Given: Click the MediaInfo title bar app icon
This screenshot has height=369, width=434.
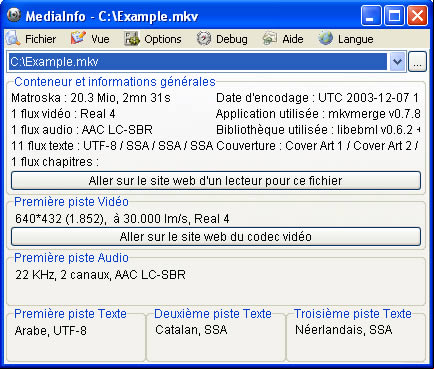Looking at the screenshot, I should 14,15.
